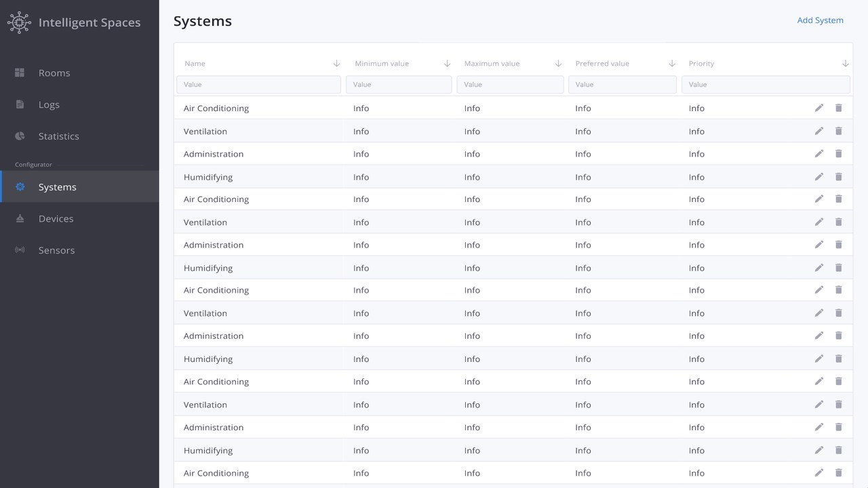Go to the Sensors page
The image size is (868, 488).
pyautogui.click(x=56, y=250)
